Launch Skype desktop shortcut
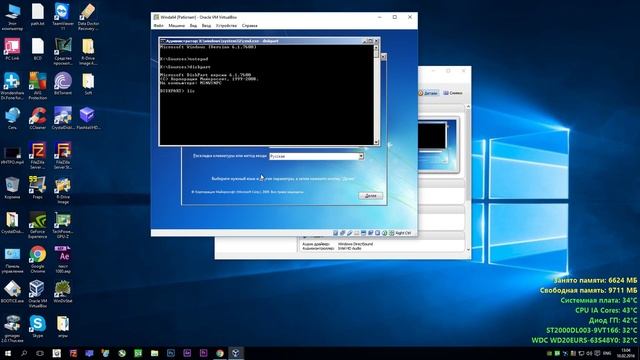 point(38,327)
